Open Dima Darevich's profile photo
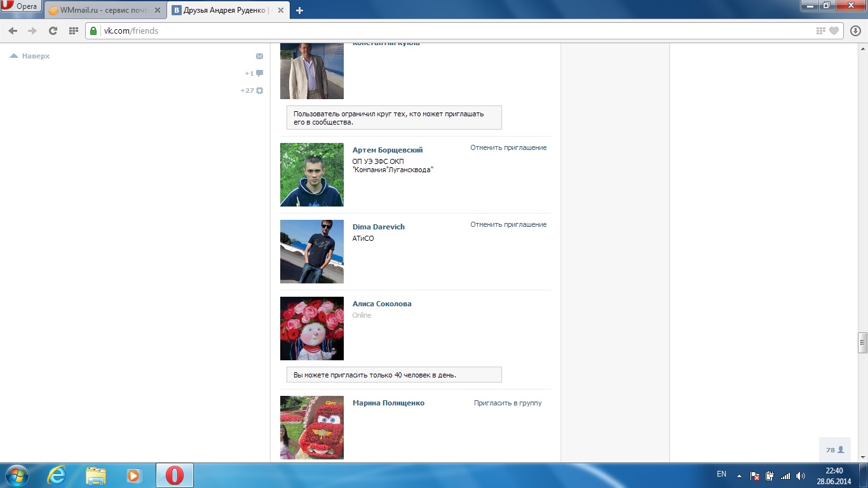Viewport: 868px width, 488px height. tap(312, 252)
